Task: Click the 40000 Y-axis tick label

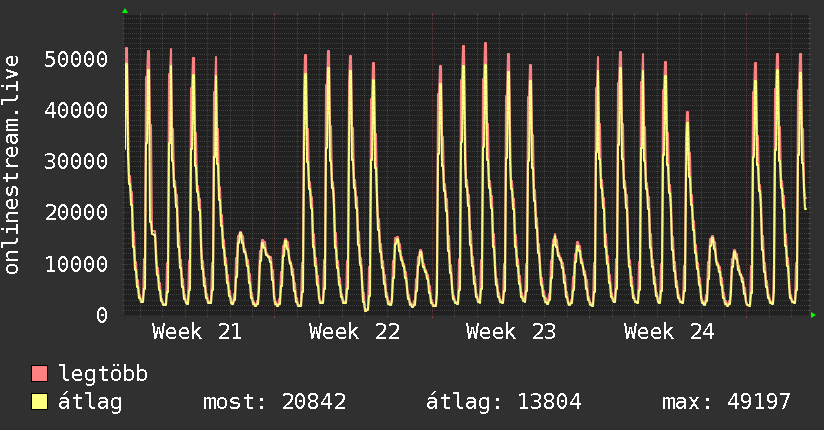Action: click(76, 110)
